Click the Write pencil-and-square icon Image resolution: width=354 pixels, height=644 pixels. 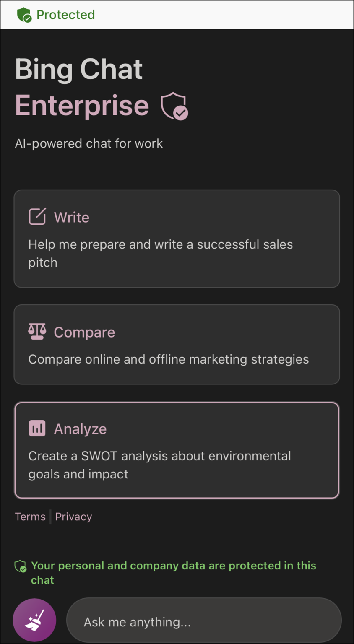coord(37,216)
